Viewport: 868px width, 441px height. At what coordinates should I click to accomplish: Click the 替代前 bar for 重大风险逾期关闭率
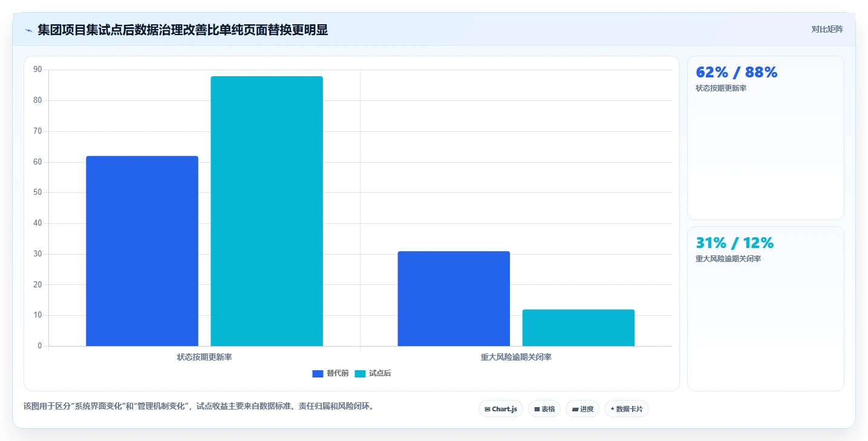click(454, 299)
